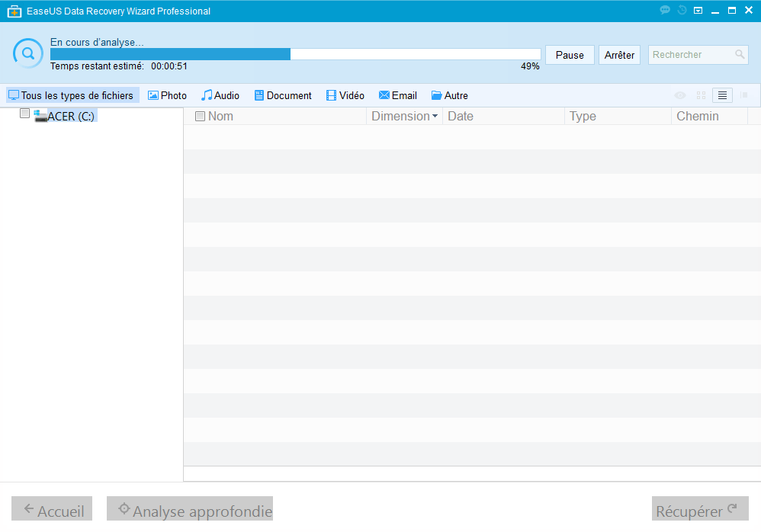Filter by Email files
761x532 pixels.
pos(398,95)
